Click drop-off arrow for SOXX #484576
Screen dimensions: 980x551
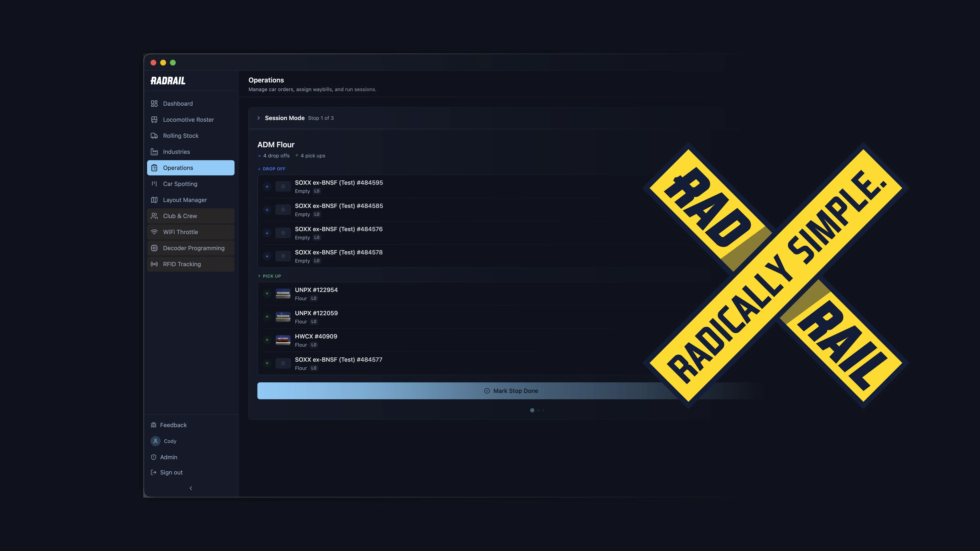tap(267, 233)
